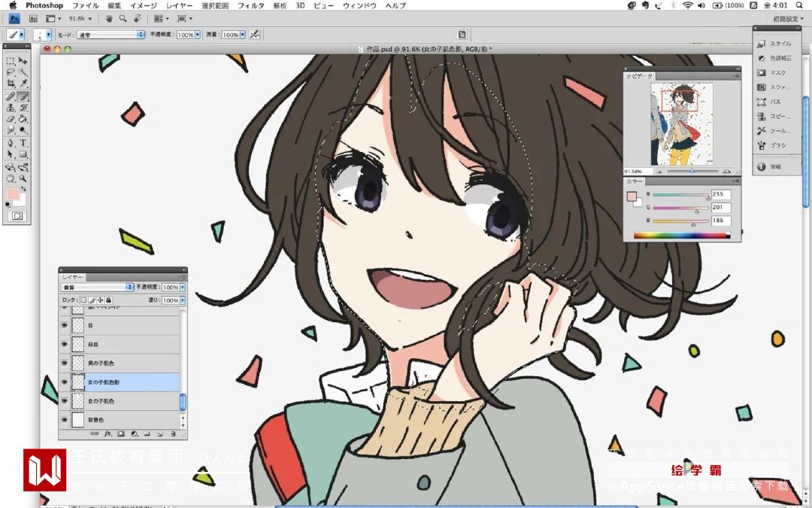Open the layer blend mode dropdown
The image size is (812, 508).
(97, 287)
